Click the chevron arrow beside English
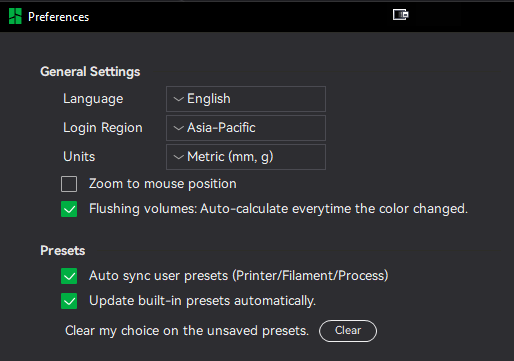The width and height of the screenshot is (514, 361). coord(179,99)
